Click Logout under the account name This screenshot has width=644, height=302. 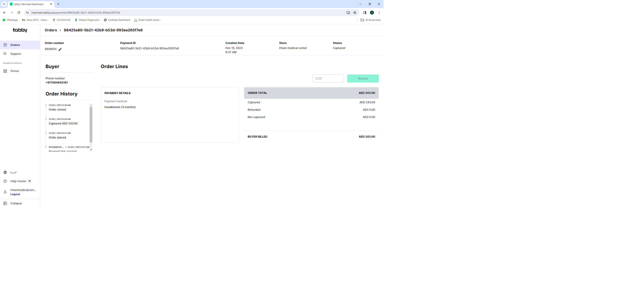tap(15, 194)
